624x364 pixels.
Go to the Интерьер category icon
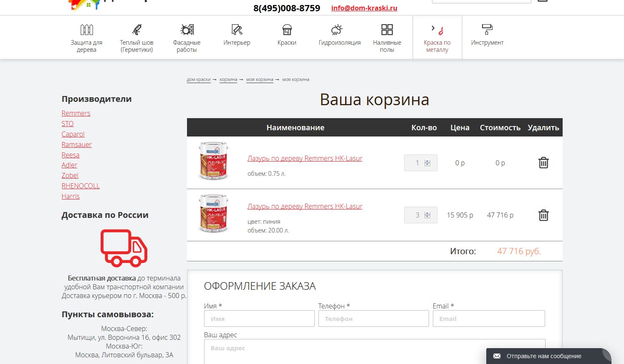coord(237,30)
